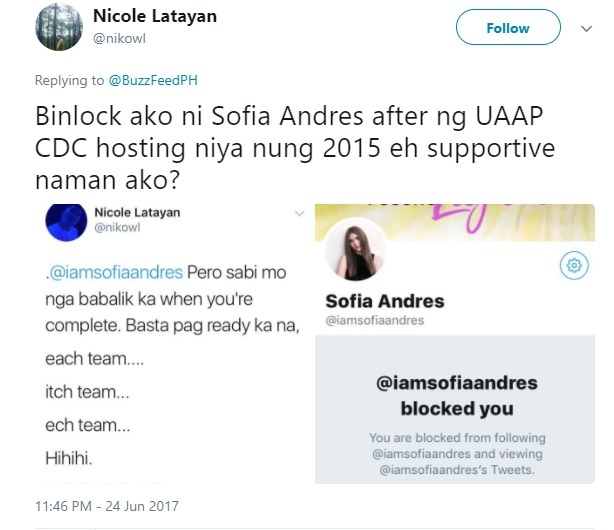Open the @BuzzFeedPH reply link

tap(153, 80)
